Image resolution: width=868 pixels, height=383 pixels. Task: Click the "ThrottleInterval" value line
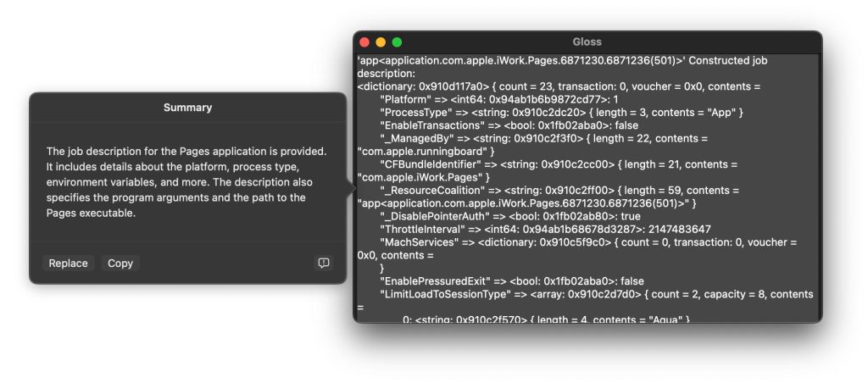click(x=542, y=230)
